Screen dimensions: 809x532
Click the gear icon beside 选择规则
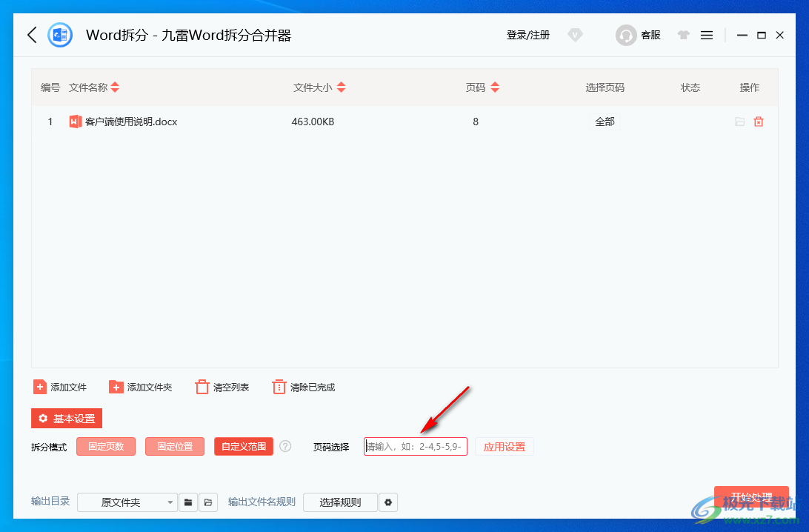pyautogui.click(x=388, y=502)
